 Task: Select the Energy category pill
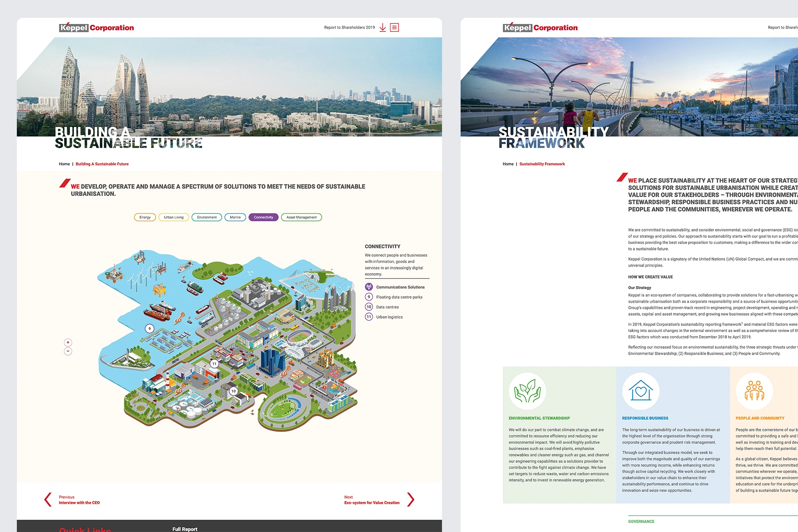pos(145,217)
